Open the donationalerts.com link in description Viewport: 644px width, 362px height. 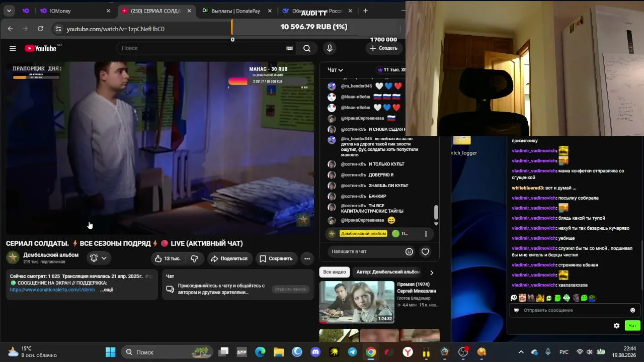point(53,290)
